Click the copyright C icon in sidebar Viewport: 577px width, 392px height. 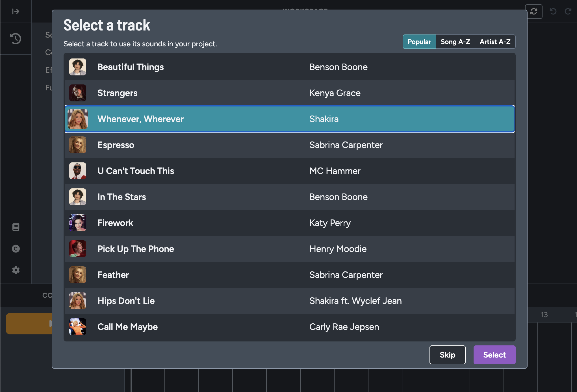tap(16, 249)
